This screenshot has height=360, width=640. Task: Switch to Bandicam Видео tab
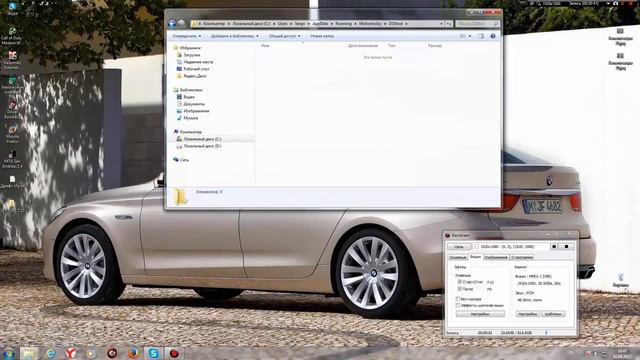click(x=476, y=257)
